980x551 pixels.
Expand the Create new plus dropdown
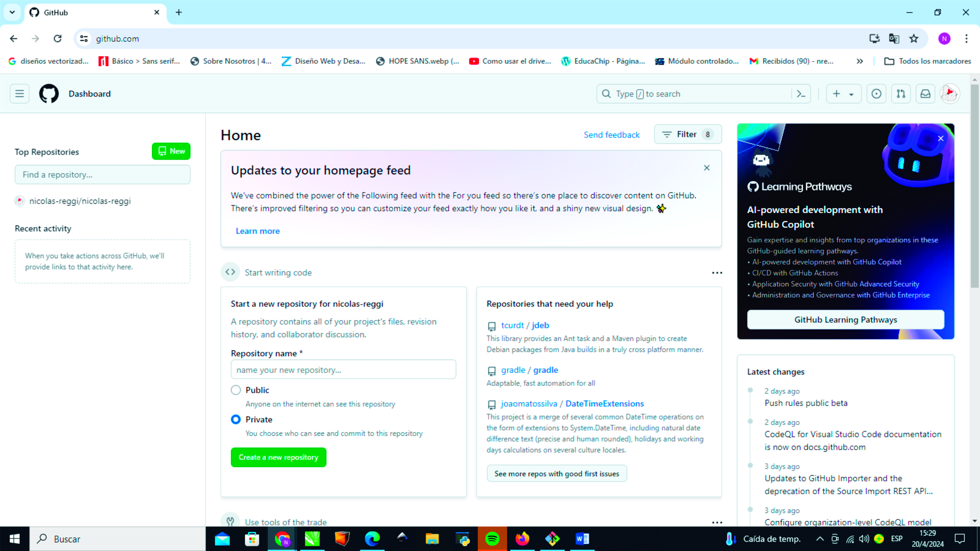[x=843, y=94]
